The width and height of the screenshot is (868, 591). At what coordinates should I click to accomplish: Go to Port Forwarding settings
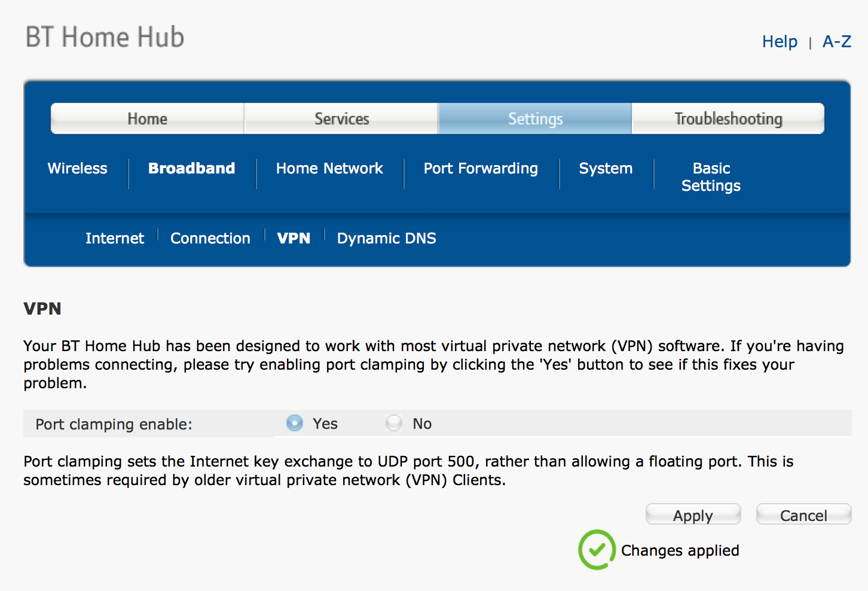[481, 169]
